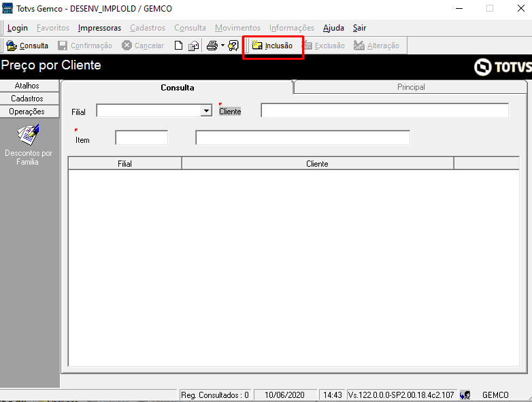
Task: Click the 10/06/2020 date in status bar
Action: click(284, 395)
